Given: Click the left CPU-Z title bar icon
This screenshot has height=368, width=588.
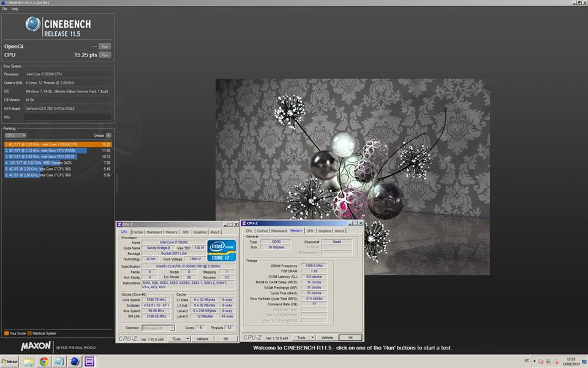Looking at the screenshot, I should click(x=119, y=224).
